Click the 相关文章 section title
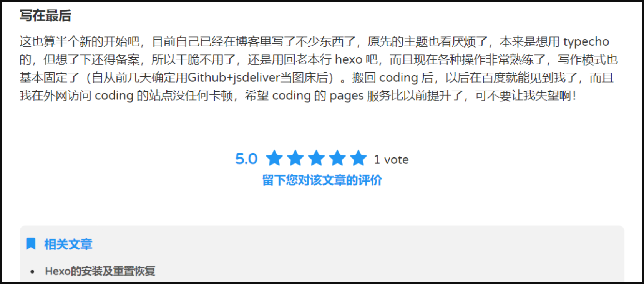 tap(68, 244)
